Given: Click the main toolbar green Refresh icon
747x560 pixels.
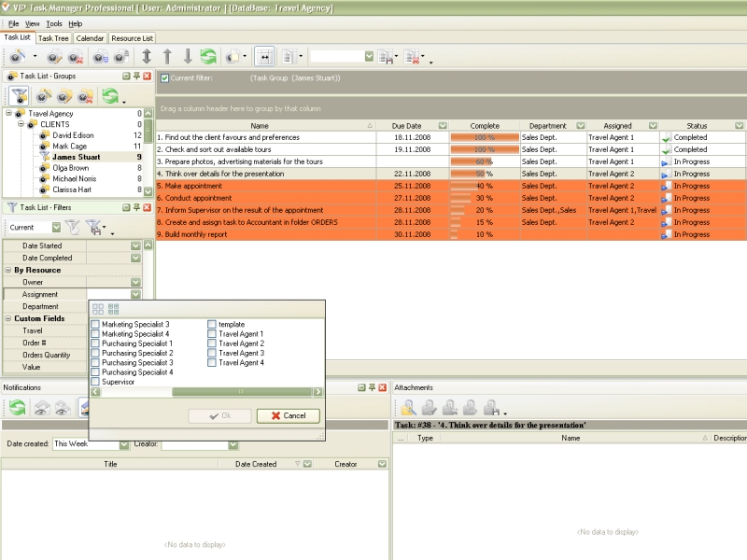Looking at the screenshot, I should [x=208, y=57].
